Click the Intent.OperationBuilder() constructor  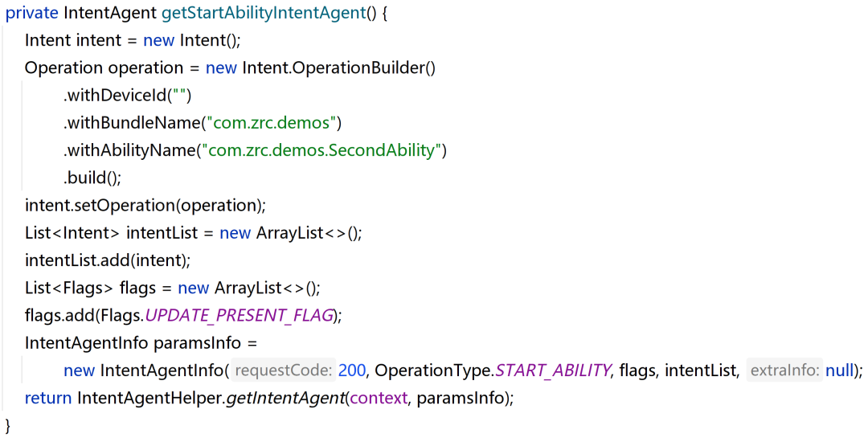tap(339, 68)
